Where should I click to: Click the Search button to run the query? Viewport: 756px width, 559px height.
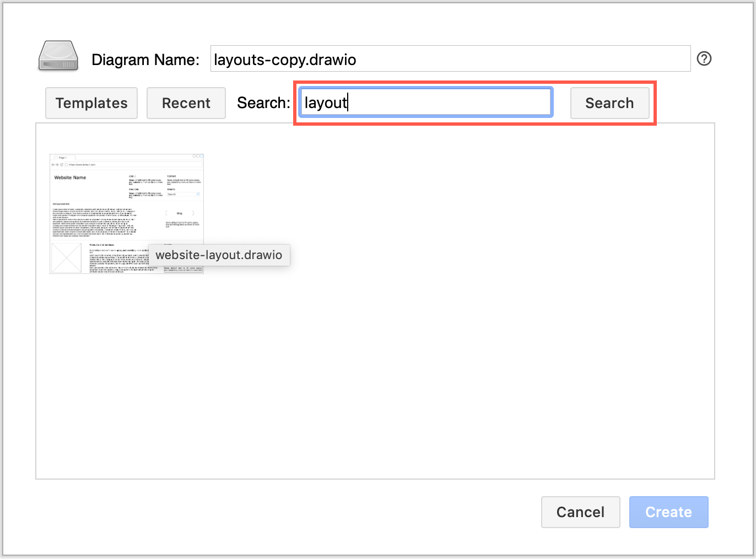[609, 103]
